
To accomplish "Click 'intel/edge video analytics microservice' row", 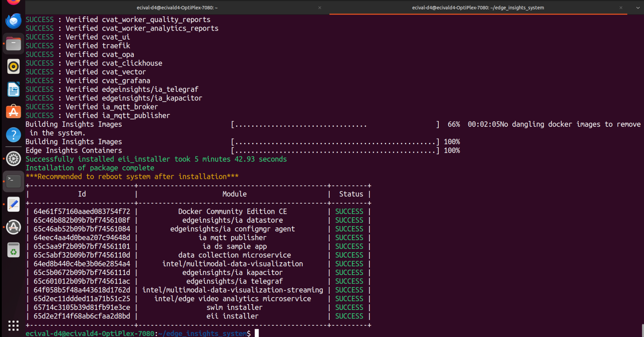I will click(232, 299).
